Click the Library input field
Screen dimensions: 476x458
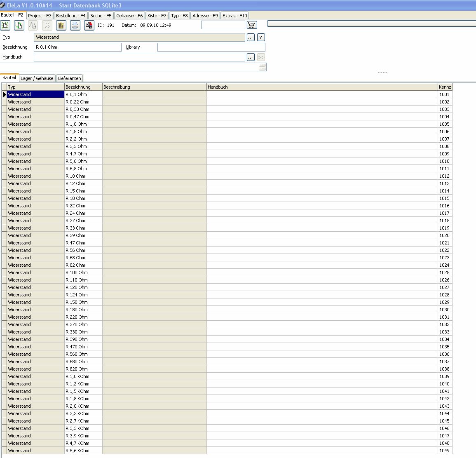coord(211,47)
